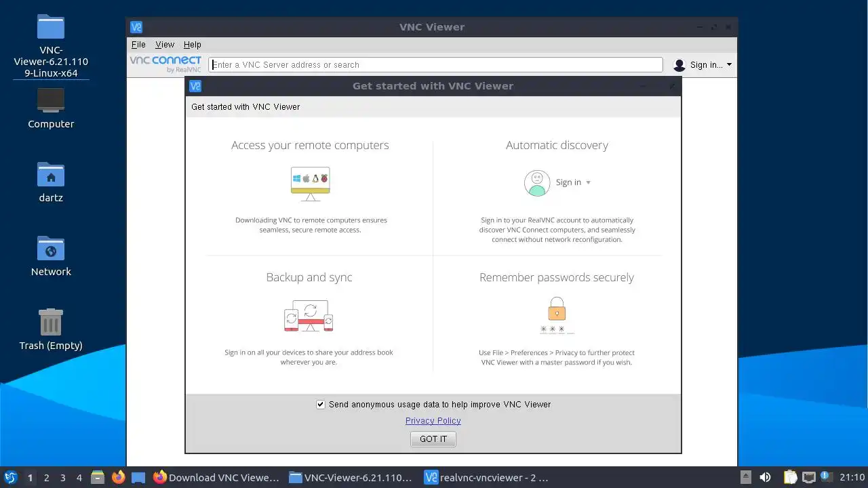The height and width of the screenshot is (488, 868).
Task: Click the Get started dialog title icon
Action: [195, 86]
